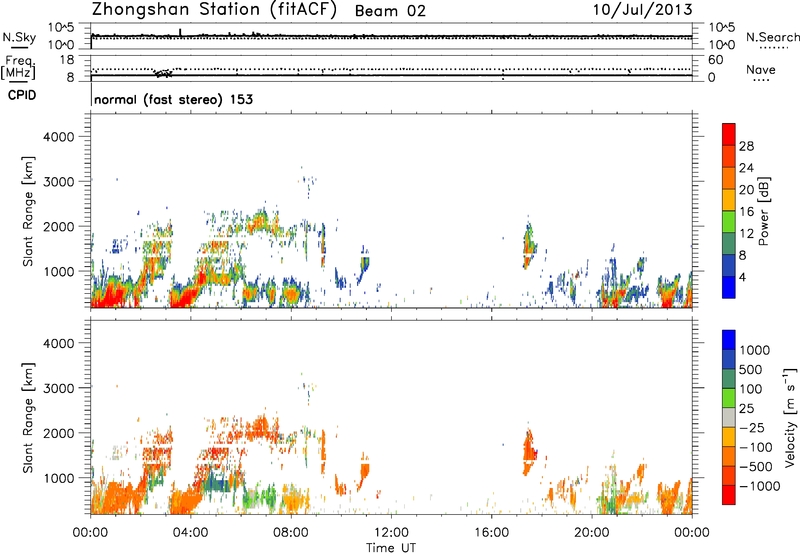Click the 18 MHz frequency tick label
800x554 pixels.
[x=67, y=60]
